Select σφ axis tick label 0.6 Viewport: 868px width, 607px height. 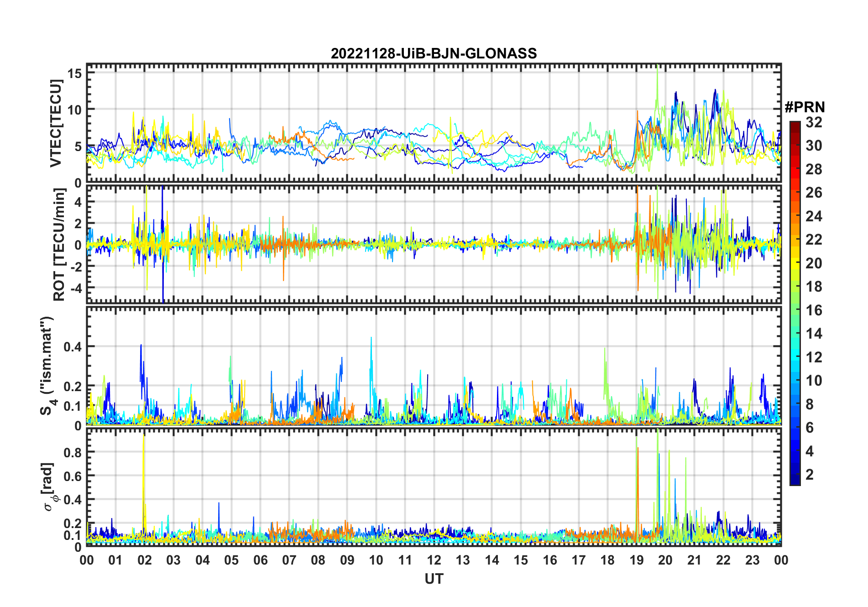pyautogui.click(x=73, y=476)
